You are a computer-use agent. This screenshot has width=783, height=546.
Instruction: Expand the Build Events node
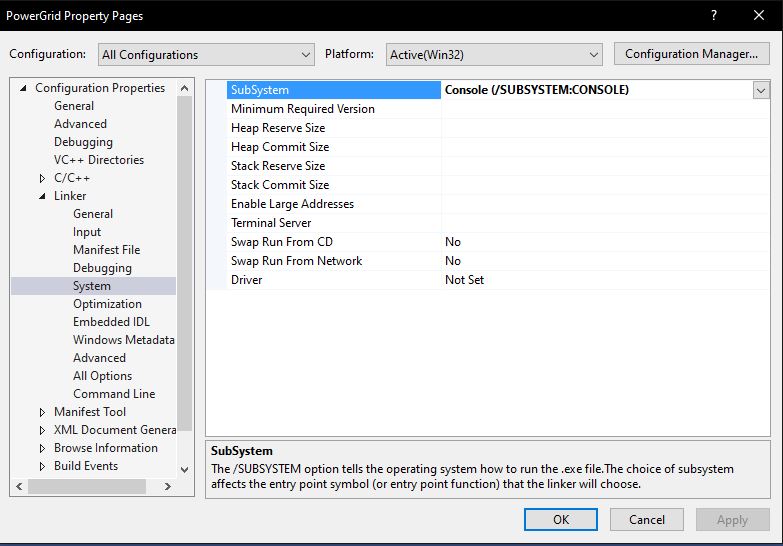coord(42,466)
